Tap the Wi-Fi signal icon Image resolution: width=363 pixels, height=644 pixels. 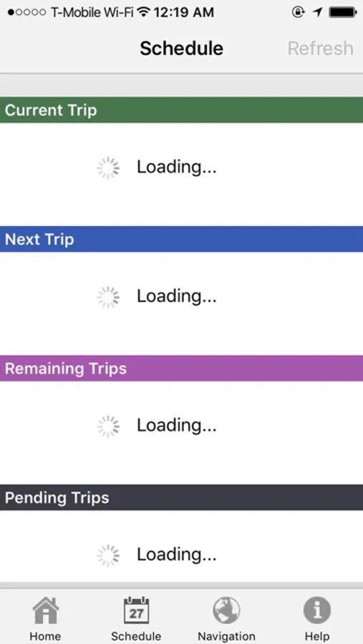143,12
